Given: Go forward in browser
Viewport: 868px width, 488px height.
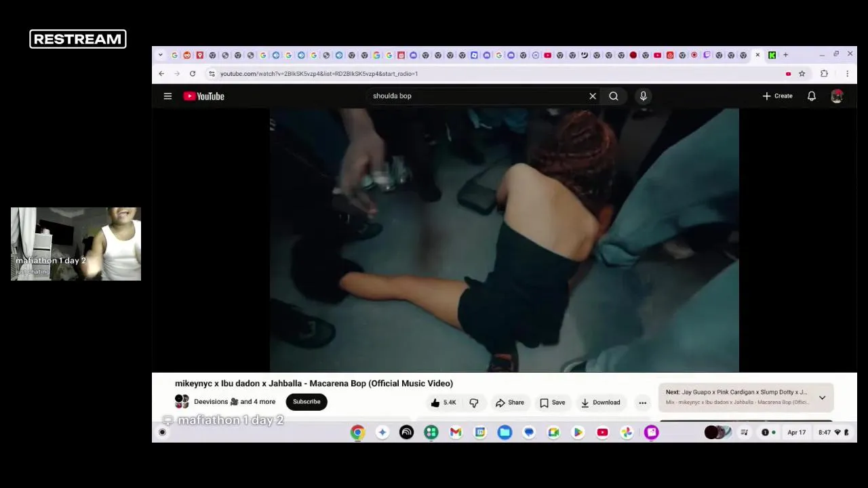Looking at the screenshot, I should (x=177, y=74).
